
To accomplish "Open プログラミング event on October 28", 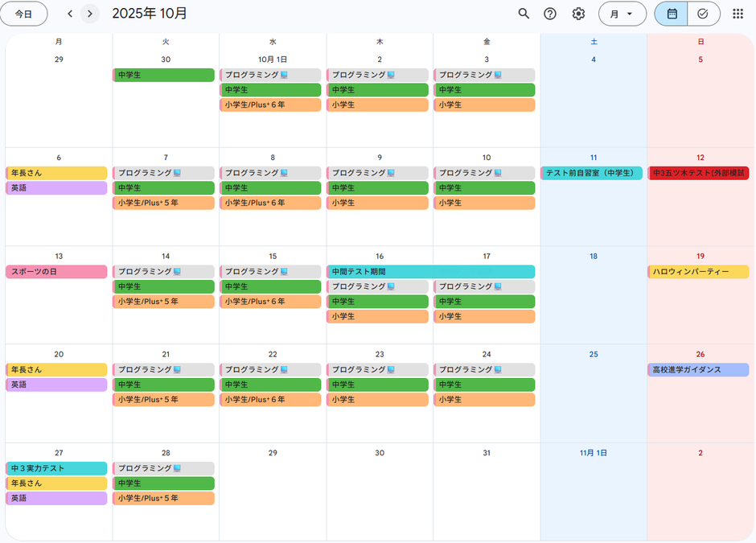I will point(163,468).
